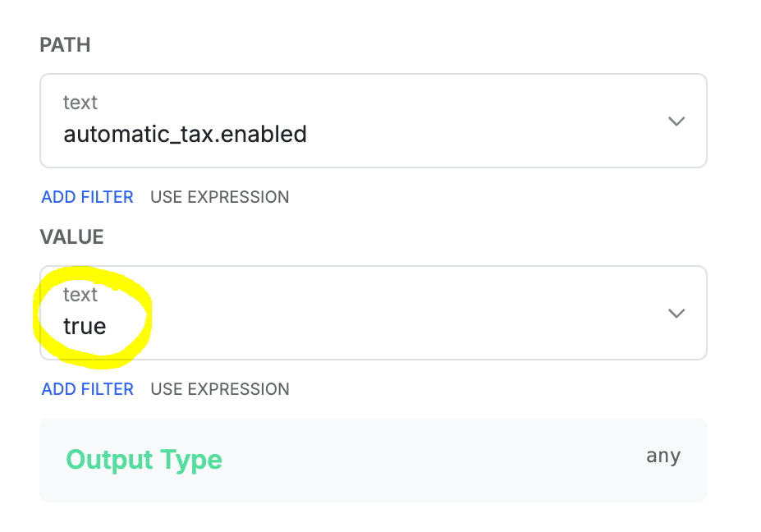Image resolution: width=761 pixels, height=532 pixels.
Task: Click the "any" output type value
Action: click(662, 456)
